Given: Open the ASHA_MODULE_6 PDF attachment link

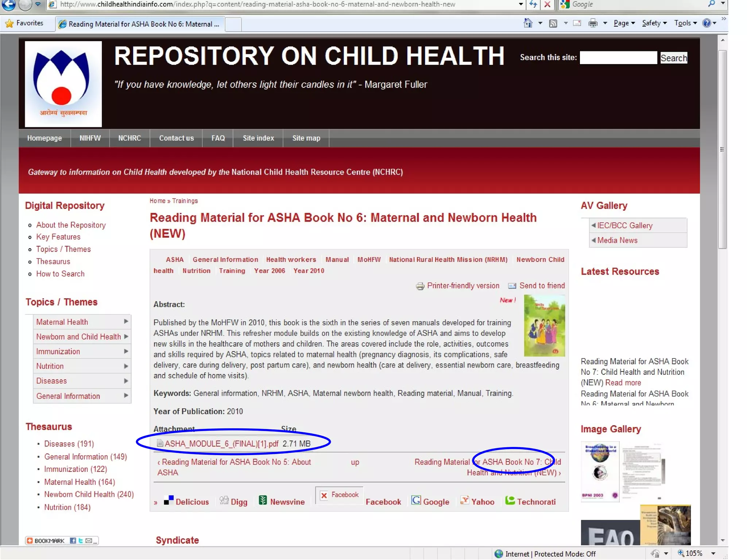Looking at the screenshot, I should pos(221,444).
